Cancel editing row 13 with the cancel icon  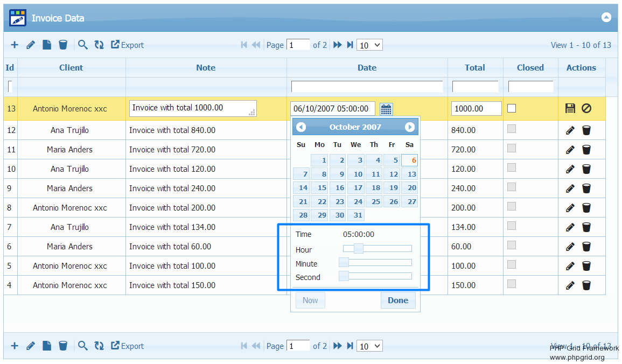586,108
